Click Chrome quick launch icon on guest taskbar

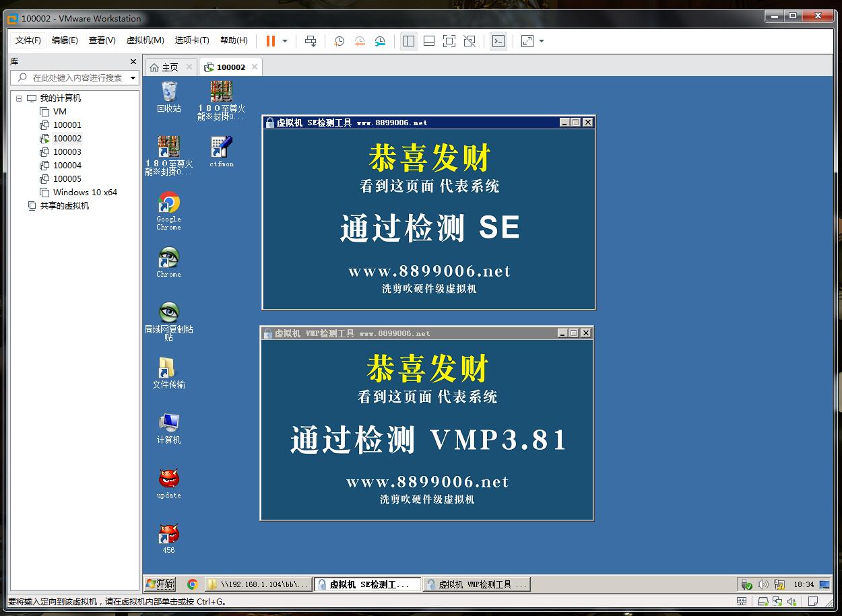coord(192,584)
